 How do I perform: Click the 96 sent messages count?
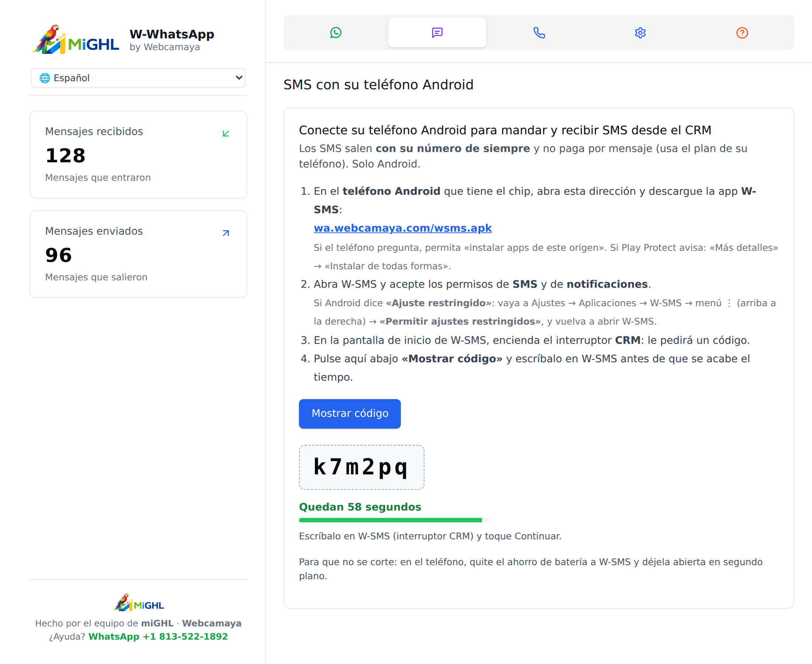59,256
